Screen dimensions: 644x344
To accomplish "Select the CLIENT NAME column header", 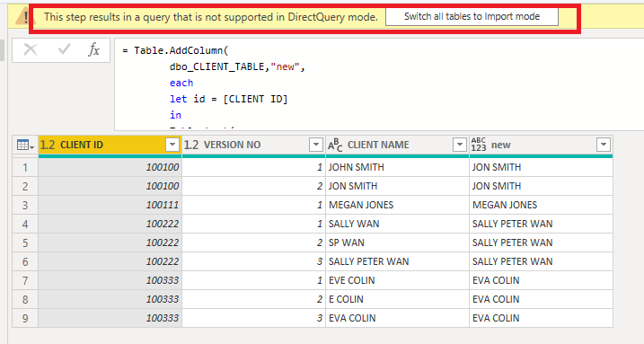I will pos(397,145).
